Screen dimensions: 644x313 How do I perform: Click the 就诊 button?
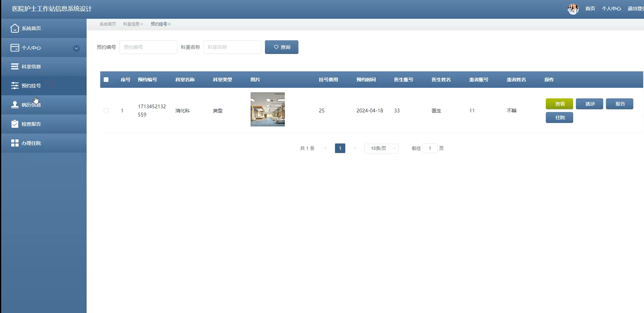point(589,104)
